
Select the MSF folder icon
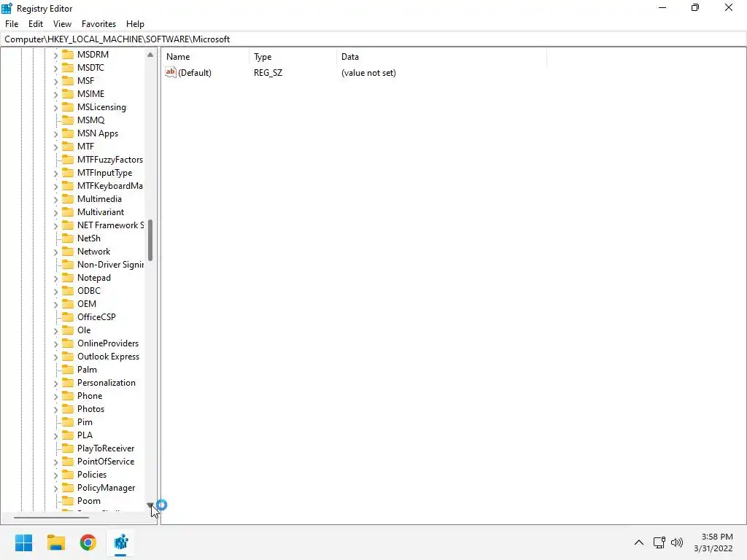click(x=68, y=80)
